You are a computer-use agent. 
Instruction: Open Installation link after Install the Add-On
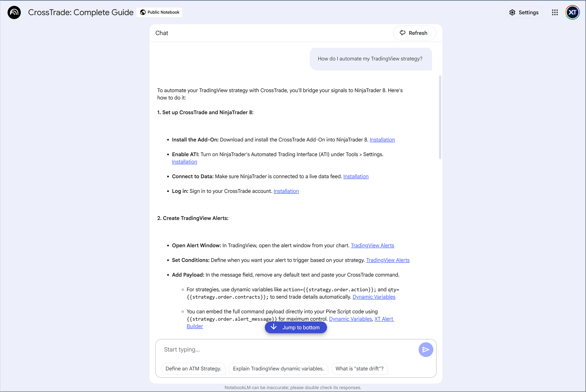(382, 140)
